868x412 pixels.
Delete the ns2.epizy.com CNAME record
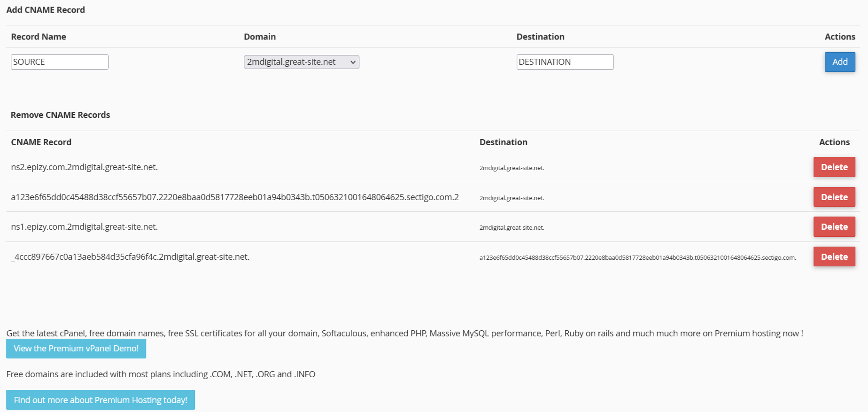834,167
